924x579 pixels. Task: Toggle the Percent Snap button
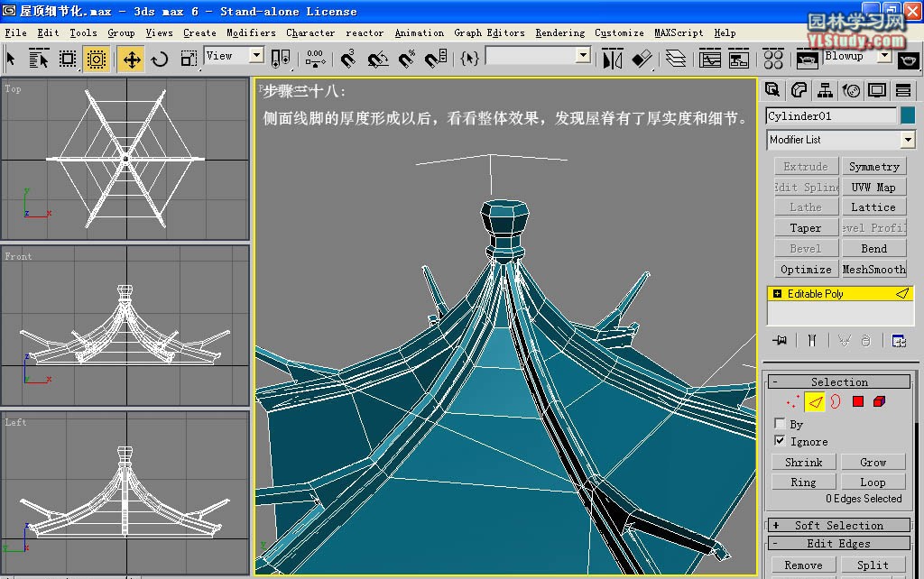[x=407, y=59]
